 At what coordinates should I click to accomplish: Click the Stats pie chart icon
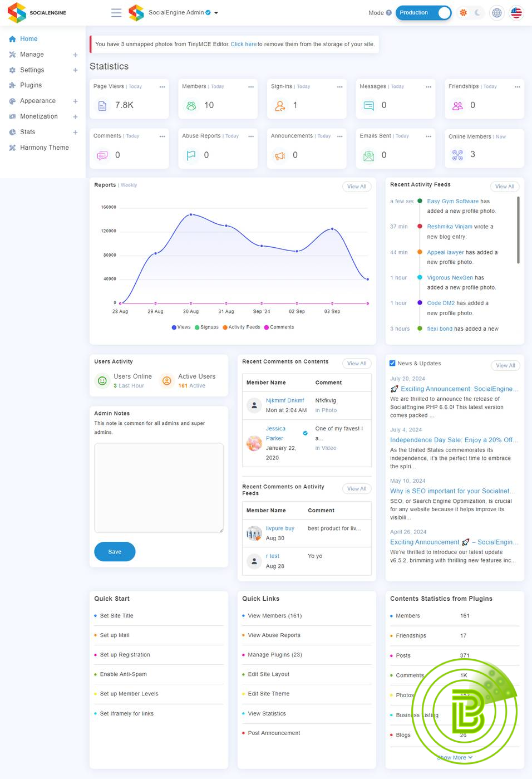(12, 132)
